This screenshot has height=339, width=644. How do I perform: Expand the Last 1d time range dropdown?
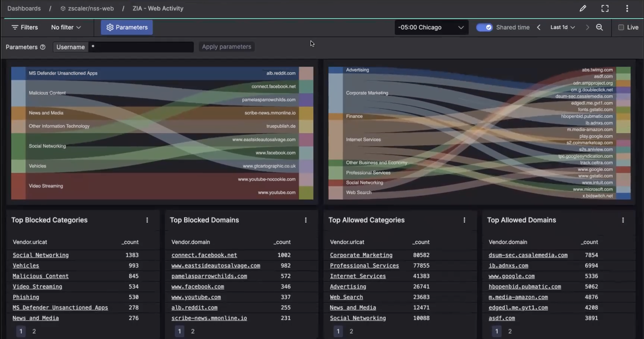point(563,27)
